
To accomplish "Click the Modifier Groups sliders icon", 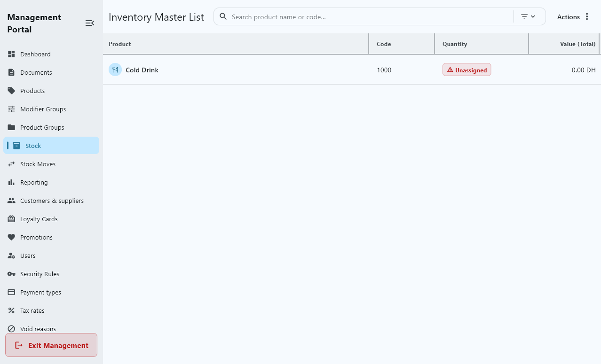I will pos(11,109).
